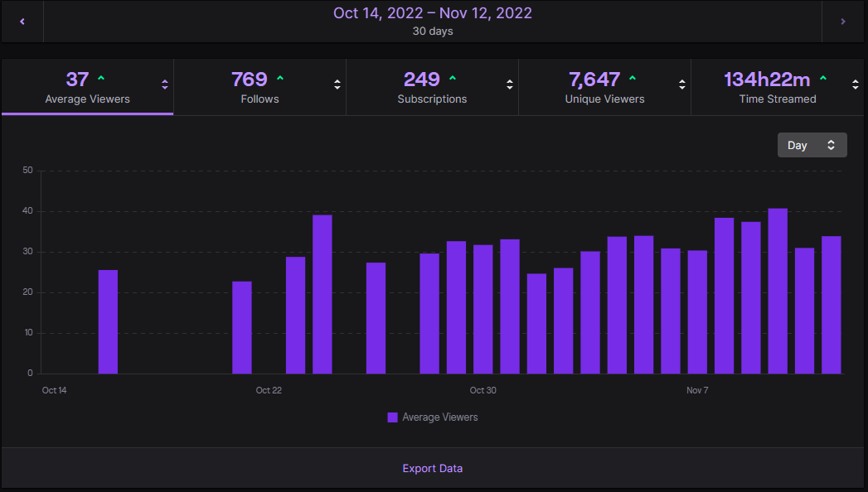Click the 134h22m time streamed value
868x492 pixels.
pos(767,80)
